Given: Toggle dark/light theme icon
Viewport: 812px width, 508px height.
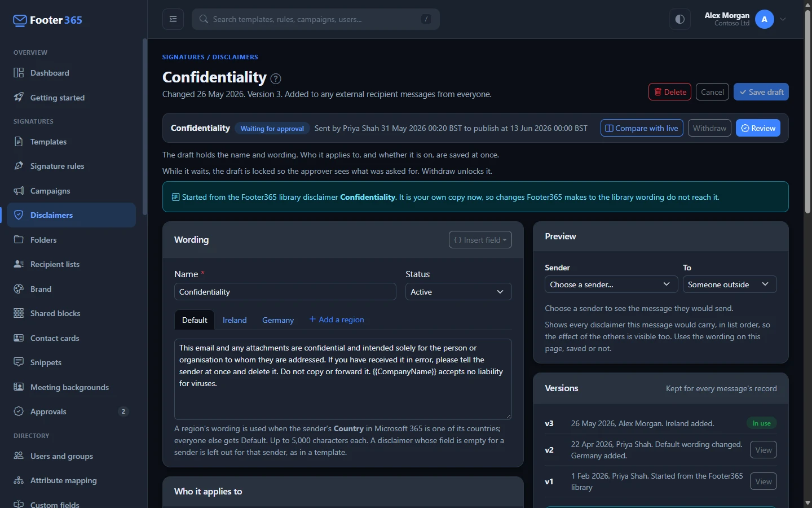Looking at the screenshot, I should [680, 19].
